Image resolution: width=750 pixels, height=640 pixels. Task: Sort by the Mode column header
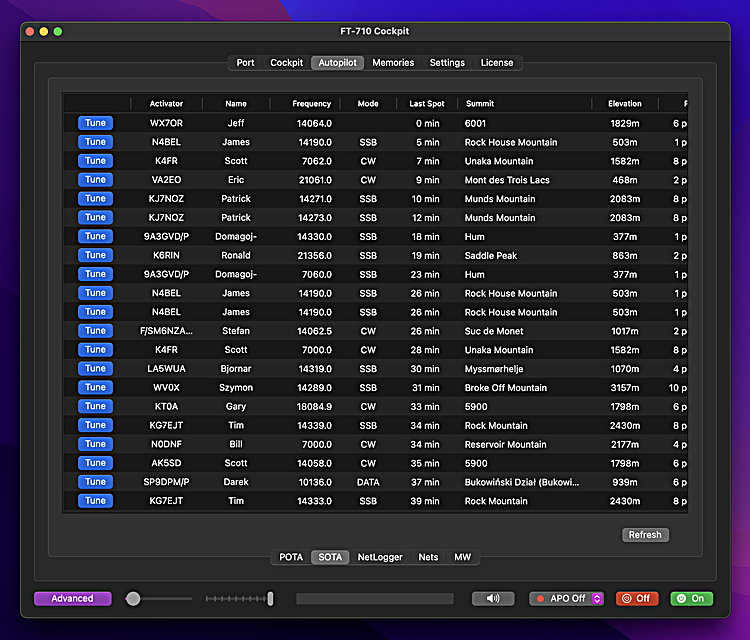368,103
